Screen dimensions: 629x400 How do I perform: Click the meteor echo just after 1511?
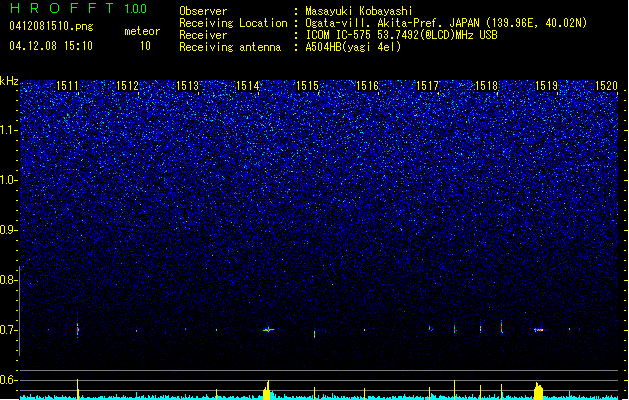tap(78, 330)
